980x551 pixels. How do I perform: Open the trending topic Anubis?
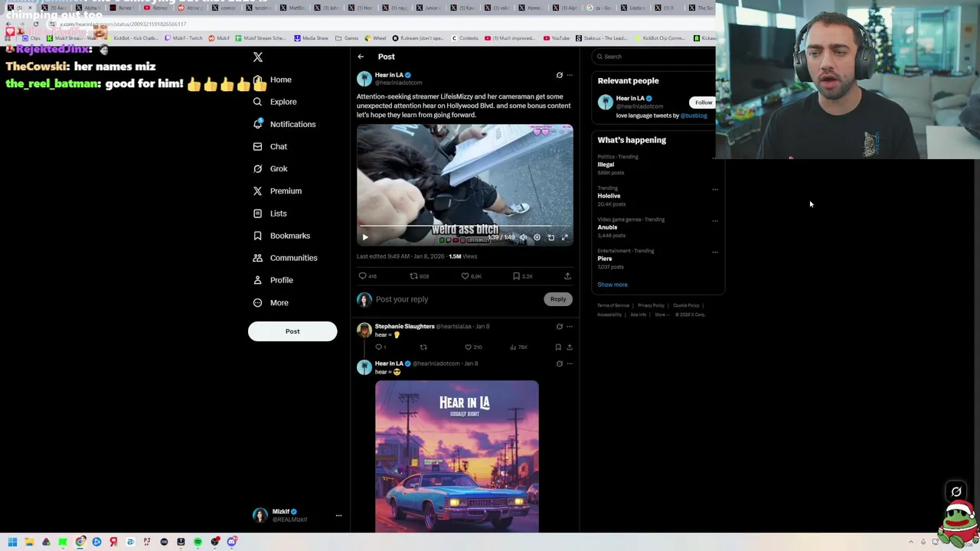607,227
